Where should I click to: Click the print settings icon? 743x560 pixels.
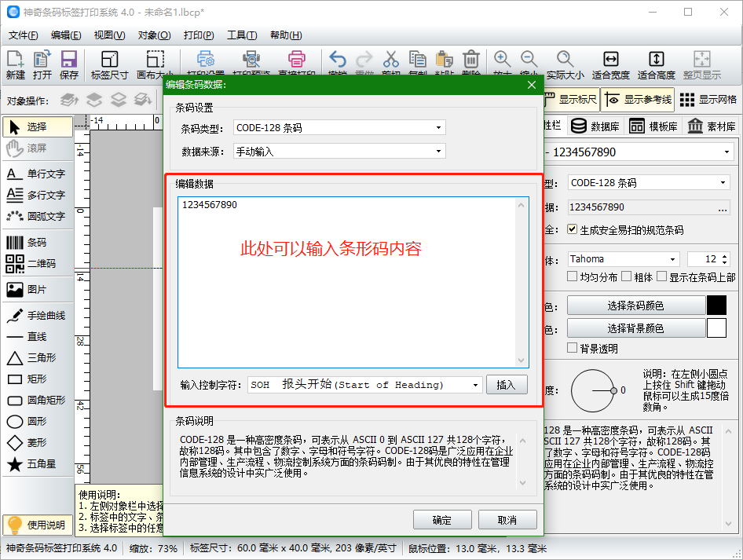[206, 60]
